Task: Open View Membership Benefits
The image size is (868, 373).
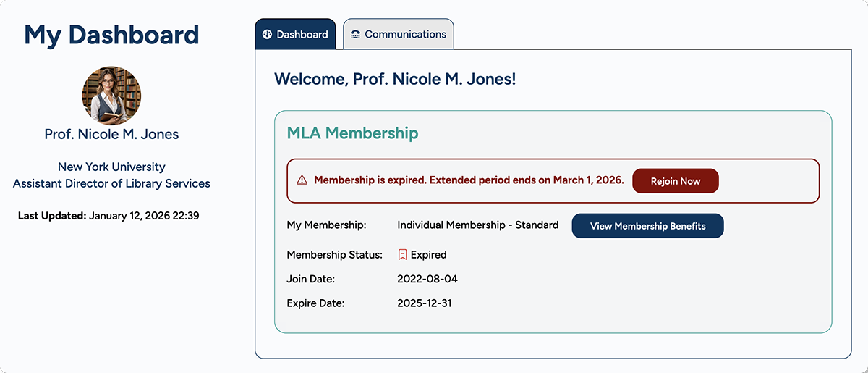Action: coord(647,226)
